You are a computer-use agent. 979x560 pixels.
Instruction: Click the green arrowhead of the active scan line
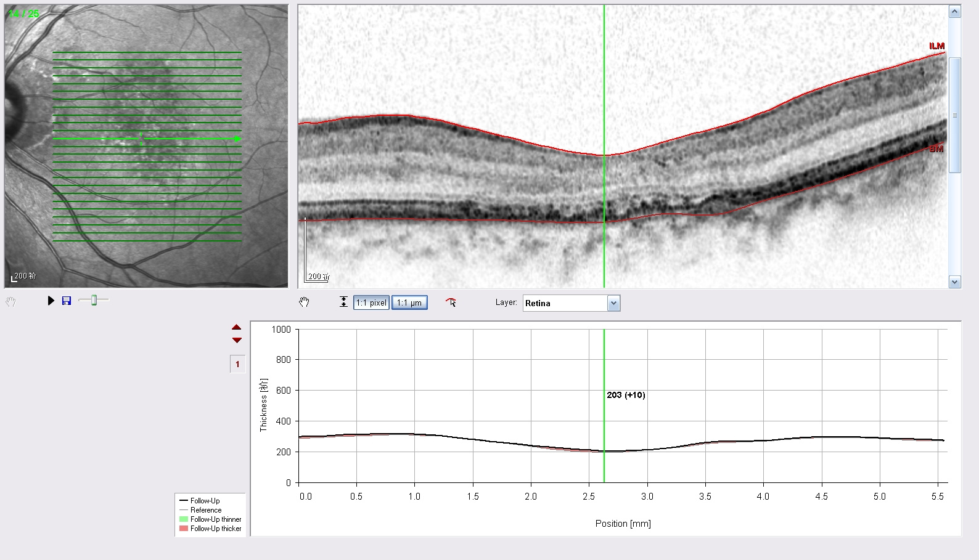pyautogui.click(x=238, y=139)
